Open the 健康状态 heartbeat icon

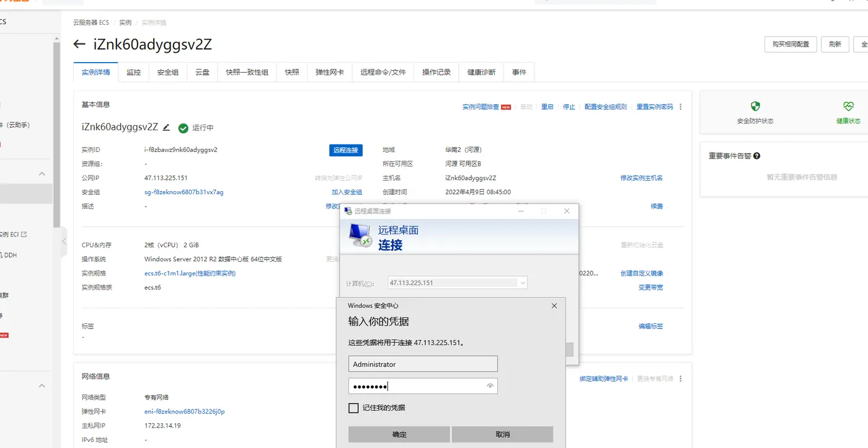tap(848, 106)
